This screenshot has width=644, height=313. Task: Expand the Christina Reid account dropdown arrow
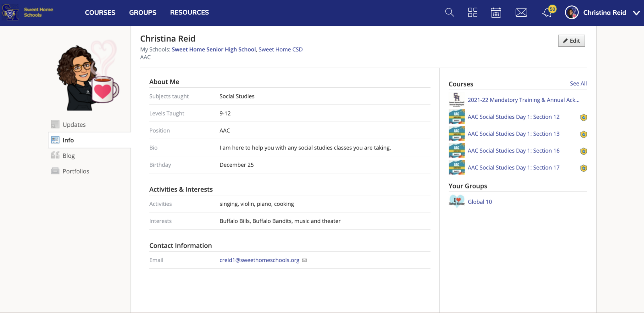[636, 13]
